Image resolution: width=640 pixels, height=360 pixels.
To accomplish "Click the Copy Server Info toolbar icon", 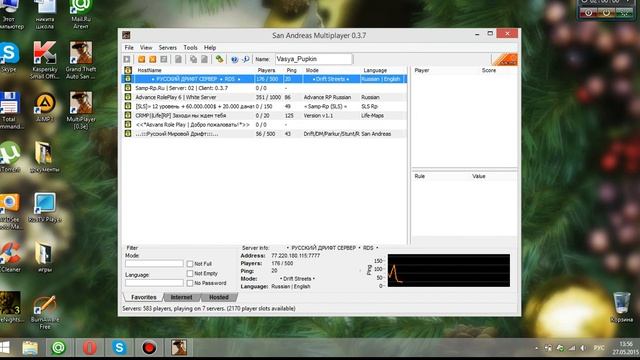I will (193, 59).
